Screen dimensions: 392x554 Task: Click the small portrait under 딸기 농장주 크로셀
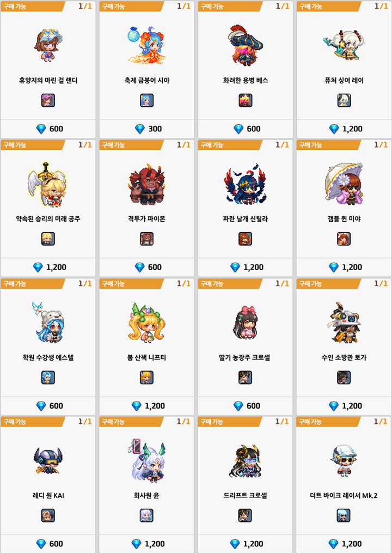(245, 378)
